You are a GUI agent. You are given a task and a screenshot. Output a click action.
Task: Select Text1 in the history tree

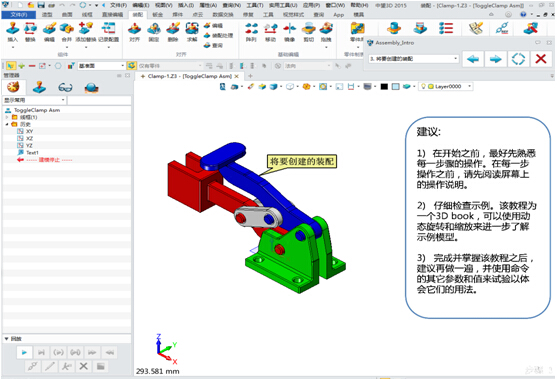pyautogui.click(x=32, y=153)
